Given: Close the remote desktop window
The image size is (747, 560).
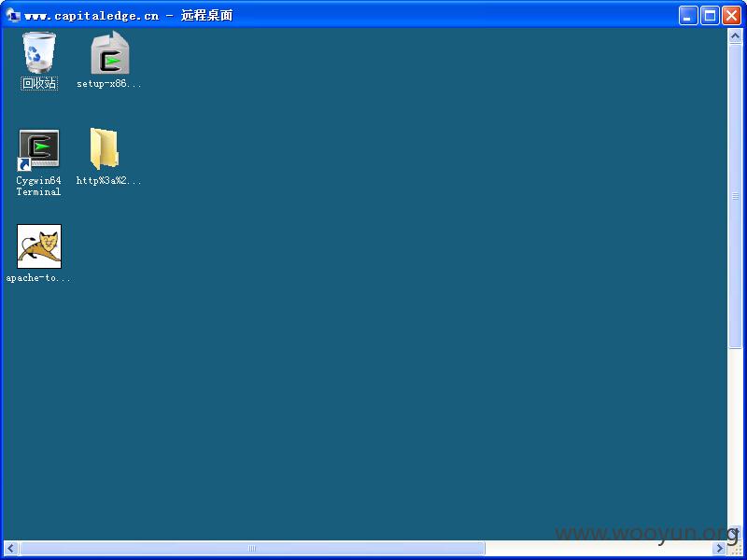Looking at the screenshot, I should [731, 16].
